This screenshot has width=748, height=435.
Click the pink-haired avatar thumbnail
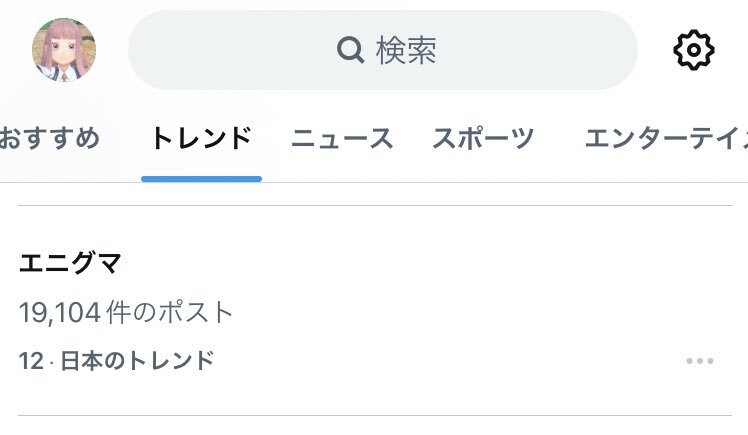(x=64, y=50)
